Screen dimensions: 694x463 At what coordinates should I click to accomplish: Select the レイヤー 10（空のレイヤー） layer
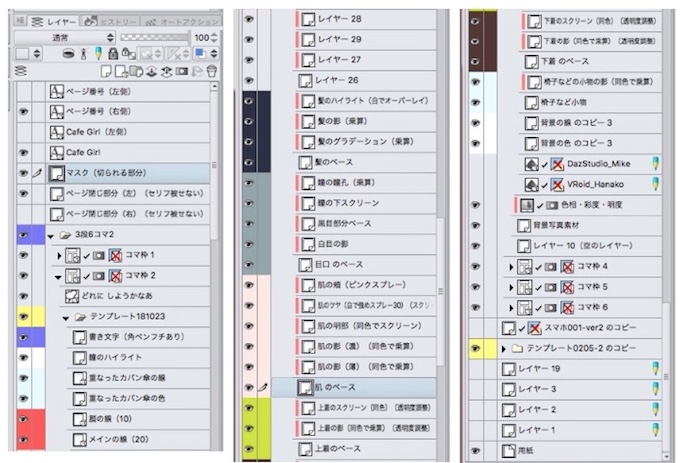[x=588, y=246]
